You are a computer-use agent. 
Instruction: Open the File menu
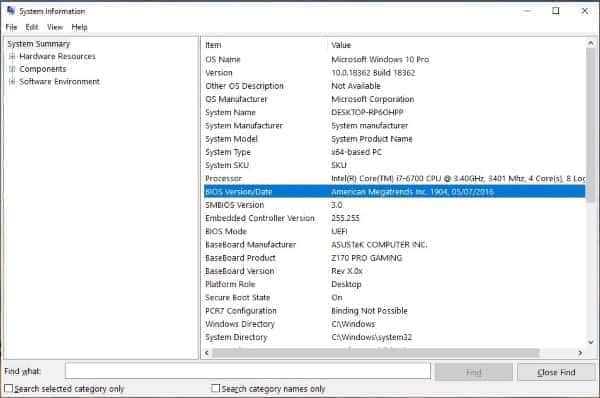(11, 27)
